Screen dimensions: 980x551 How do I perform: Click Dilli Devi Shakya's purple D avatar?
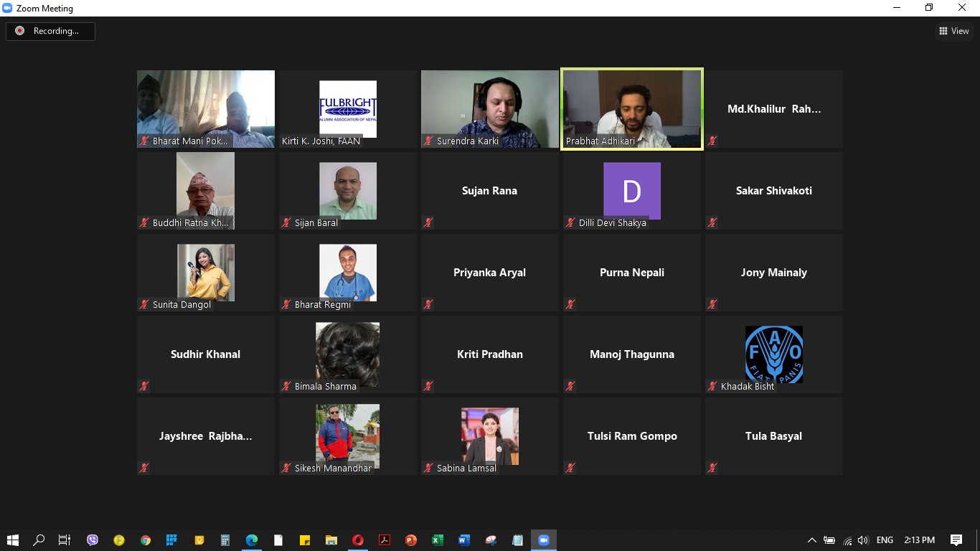tap(631, 190)
